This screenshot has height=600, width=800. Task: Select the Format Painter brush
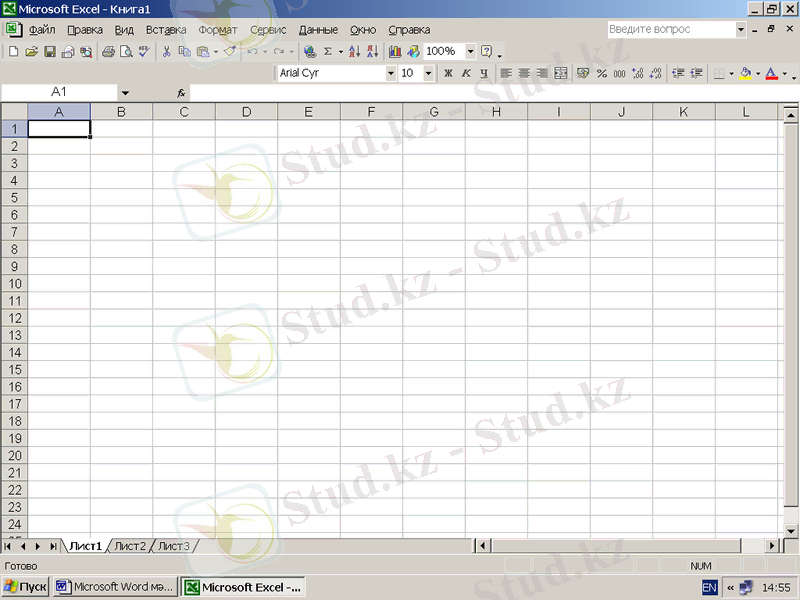[230, 52]
